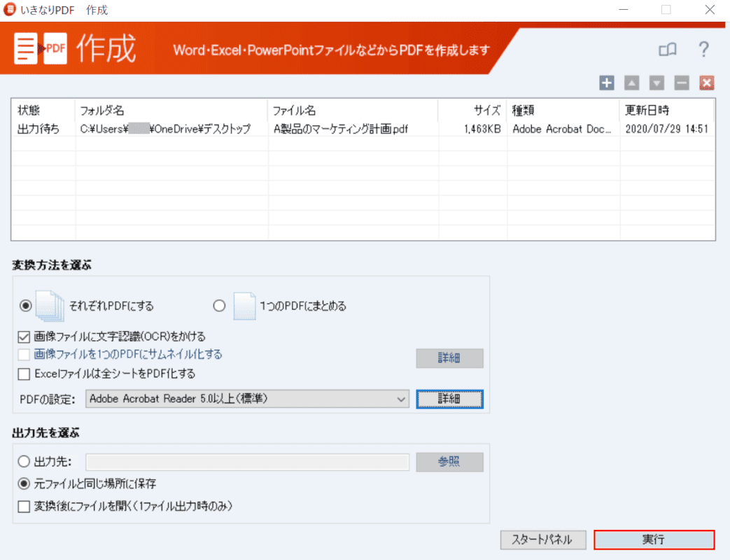Click the Adobe Acrobat Doc... type cell
Viewport: 730px width, 560px height.
click(x=561, y=129)
